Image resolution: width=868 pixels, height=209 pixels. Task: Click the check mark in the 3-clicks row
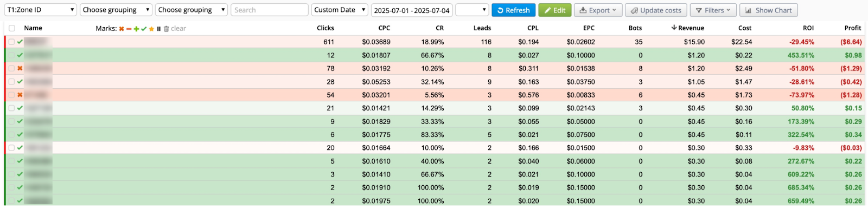pyautogui.click(x=20, y=174)
